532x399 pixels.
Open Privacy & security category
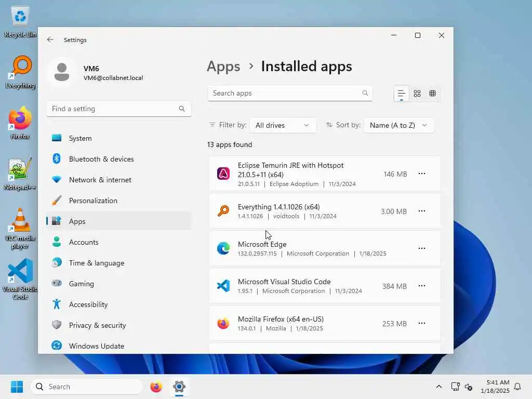[119, 325]
